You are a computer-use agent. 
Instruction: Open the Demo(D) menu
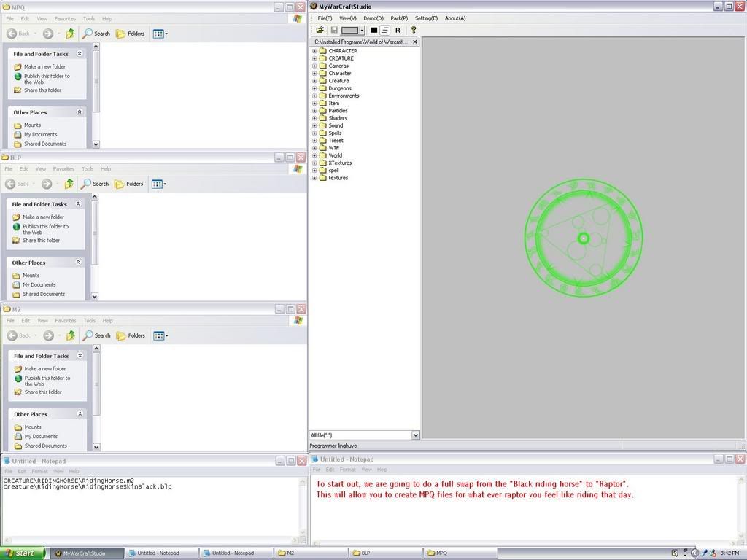click(373, 18)
